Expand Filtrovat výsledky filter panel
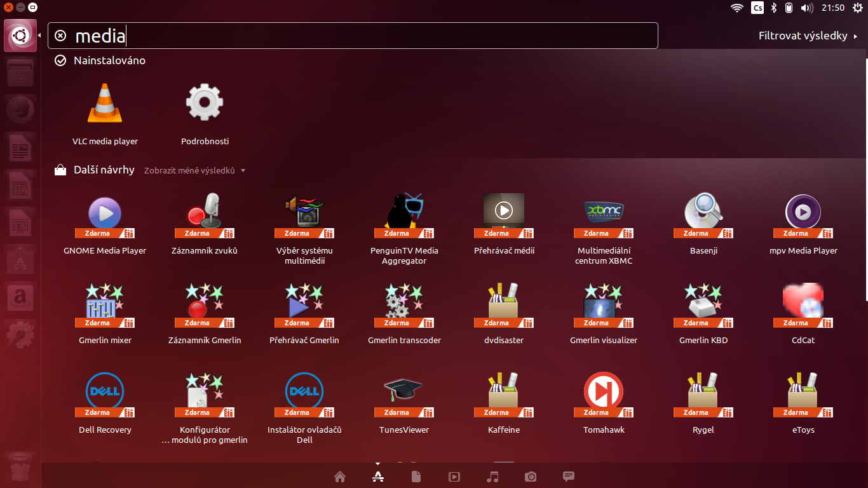The image size is (868, 488). tap(808, 36)
